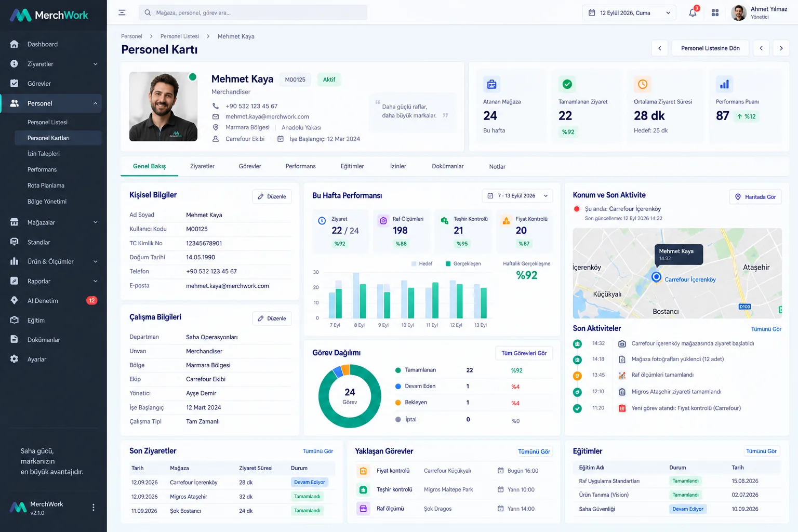
Task: Open AI Denetim from the sidebar
Action: click(x=53, y=301)
